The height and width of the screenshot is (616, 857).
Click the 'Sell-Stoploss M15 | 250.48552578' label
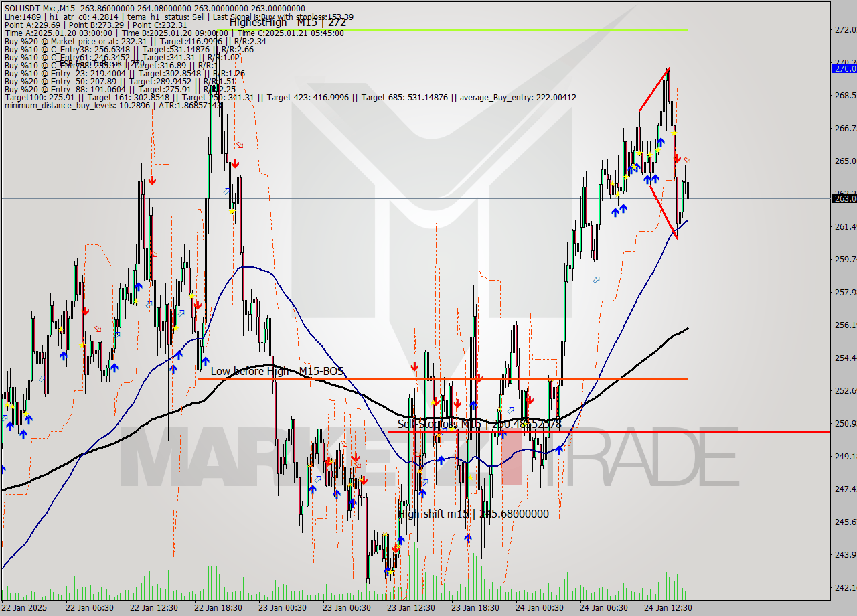click(479, 424)
